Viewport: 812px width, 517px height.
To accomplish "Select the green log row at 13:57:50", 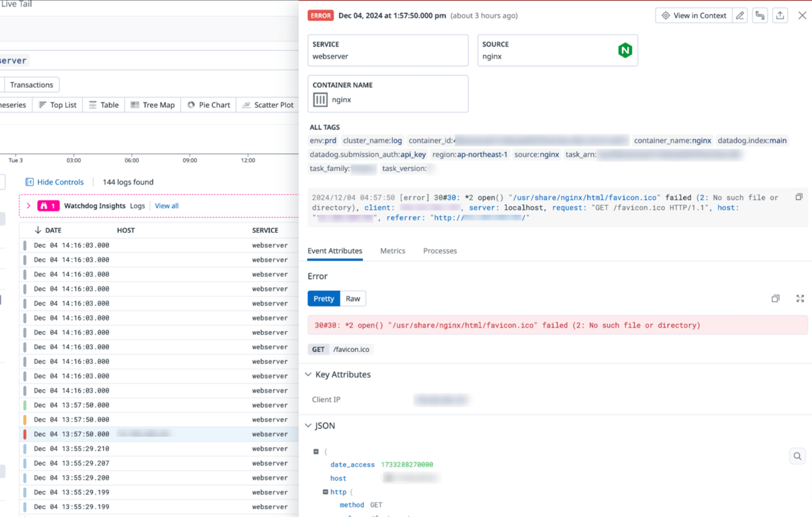I will tap(159, 405).
